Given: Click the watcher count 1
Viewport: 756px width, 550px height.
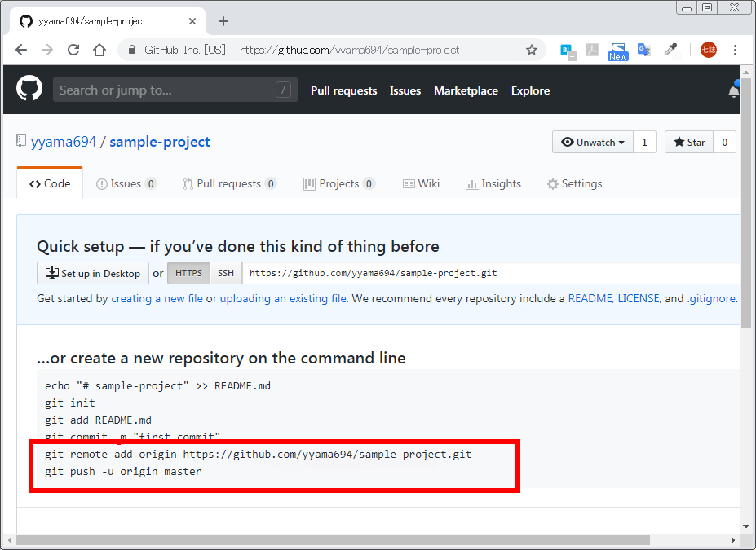Looking at the screenshot, I should pyautogui.click(x=644, y=142).
